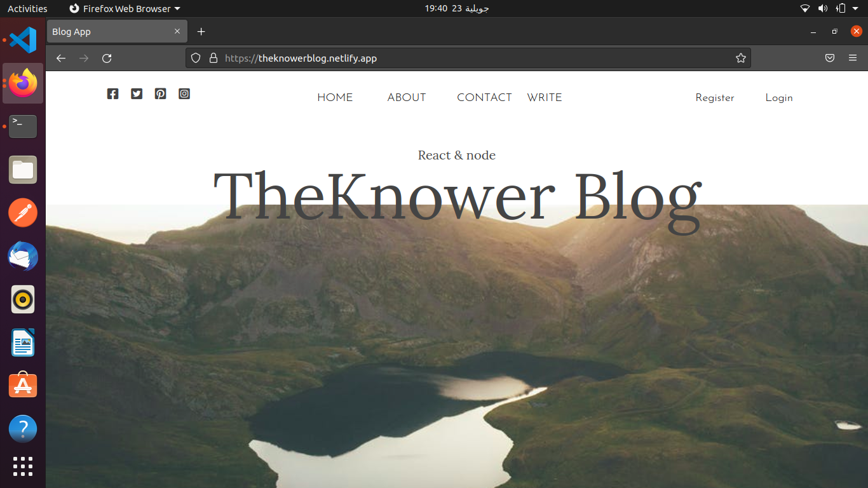This screenshot has height=488, width=868.
Task: Open the system status menu arrow
Action: click(x=855, y=9)
